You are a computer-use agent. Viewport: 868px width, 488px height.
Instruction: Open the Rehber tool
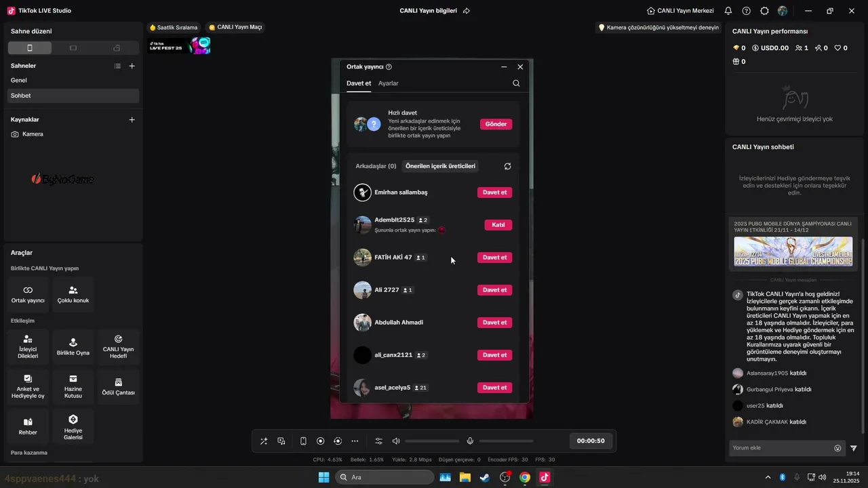[x=28, y=426]
